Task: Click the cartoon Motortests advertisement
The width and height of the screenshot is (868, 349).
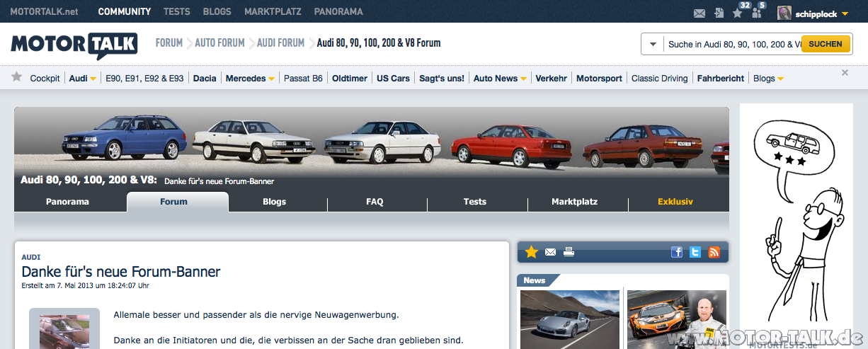Action: 796,226
